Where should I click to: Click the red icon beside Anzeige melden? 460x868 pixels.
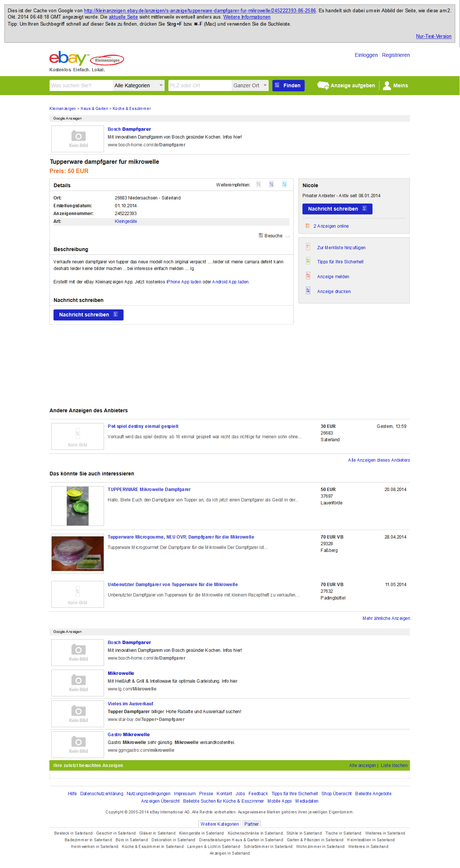(308, 276)
